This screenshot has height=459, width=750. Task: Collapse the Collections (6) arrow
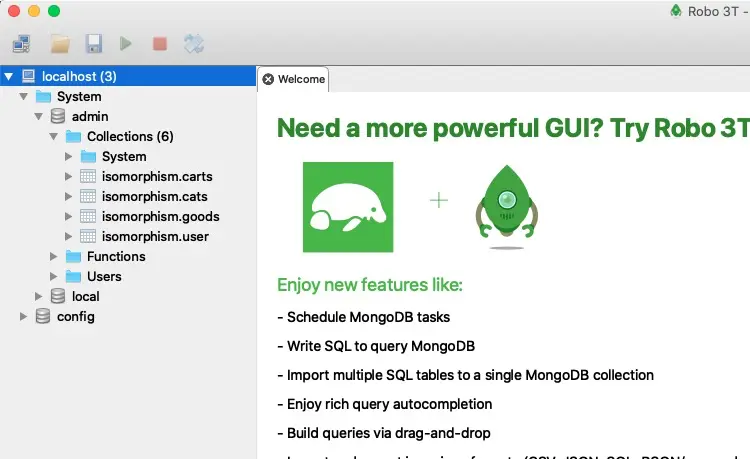point(54,137)
